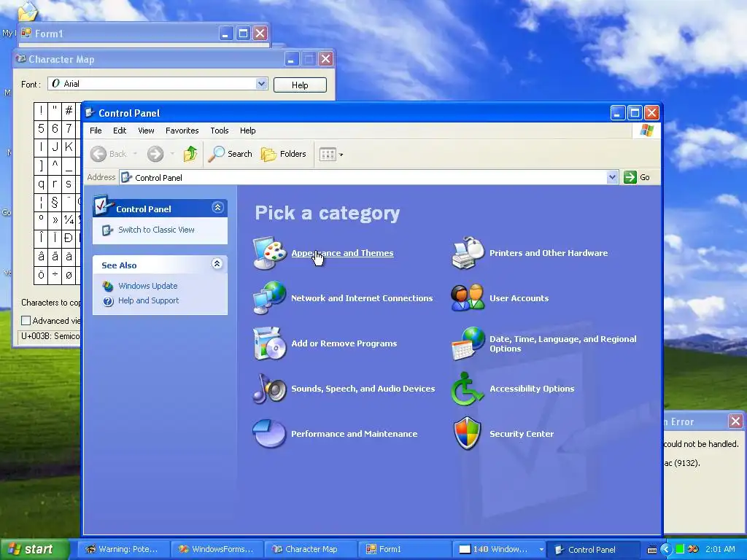This screenshot has height=560, width=747.
Task: Click the Add or Remove Programs link
Action: click(x=344, y=343)
